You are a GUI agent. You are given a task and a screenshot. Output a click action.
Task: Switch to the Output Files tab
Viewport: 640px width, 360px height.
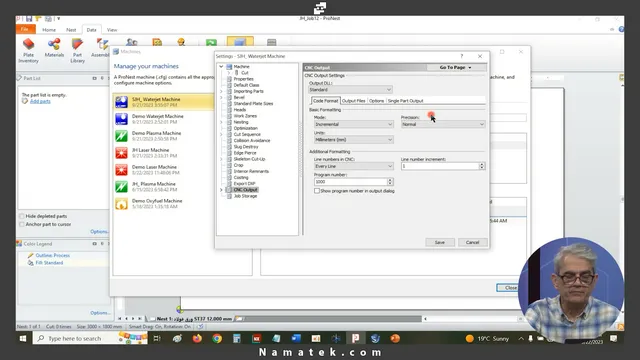(353, 101)
